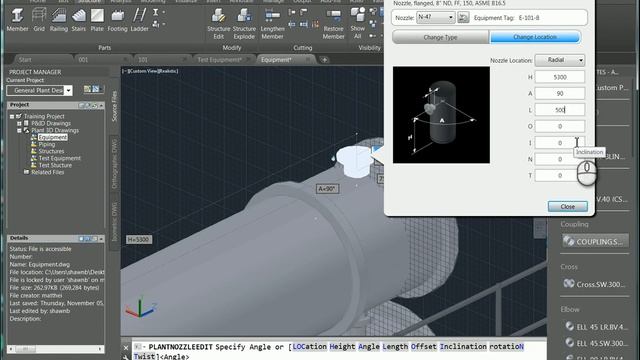
Task: Click the Inclination command option
Action: [x=463, y=347]
